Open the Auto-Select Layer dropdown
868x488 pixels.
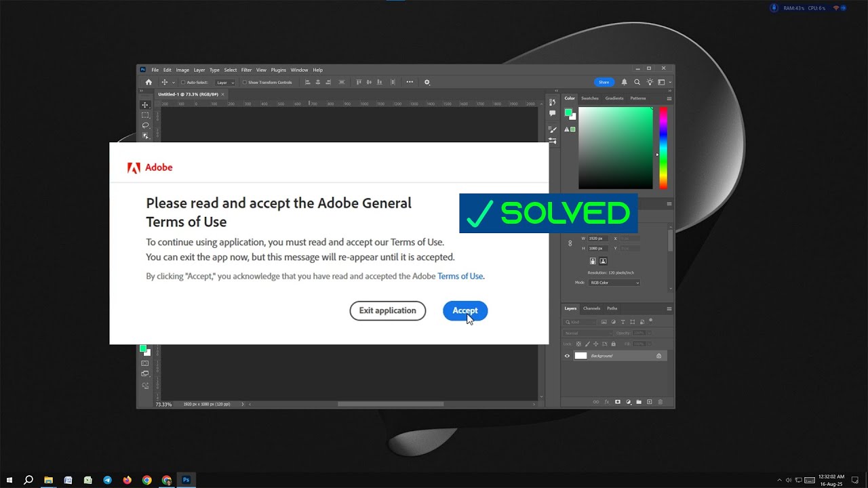click(x=225, y=82)
